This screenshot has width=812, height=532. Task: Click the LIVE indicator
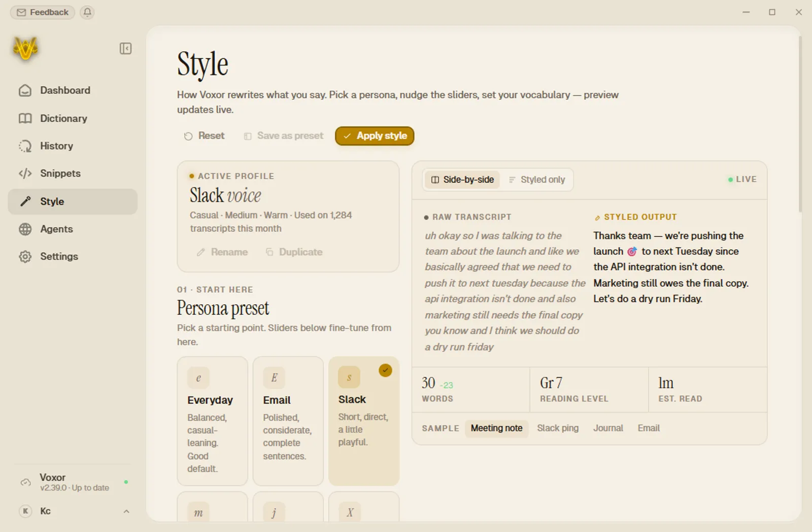tap(742, 180)
